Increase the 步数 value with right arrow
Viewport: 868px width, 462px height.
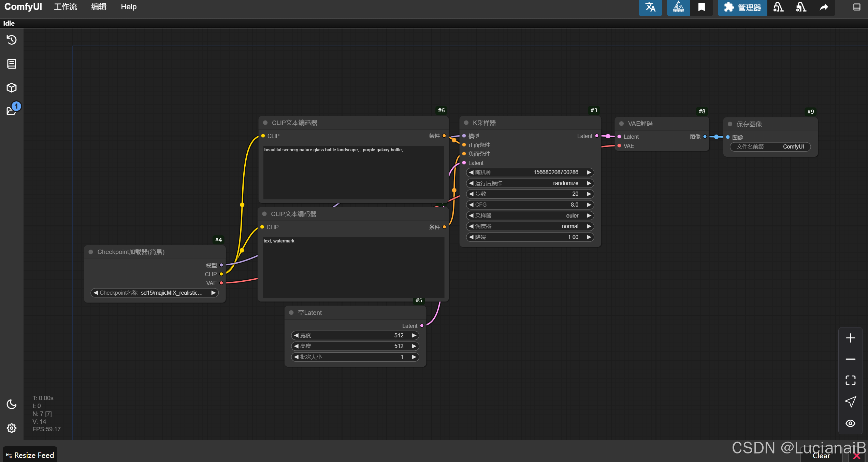pos(589,194)
